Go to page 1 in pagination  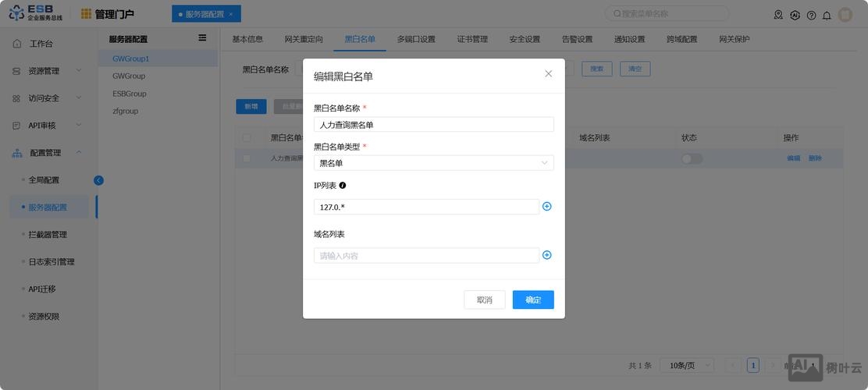(x=752, y=365)
